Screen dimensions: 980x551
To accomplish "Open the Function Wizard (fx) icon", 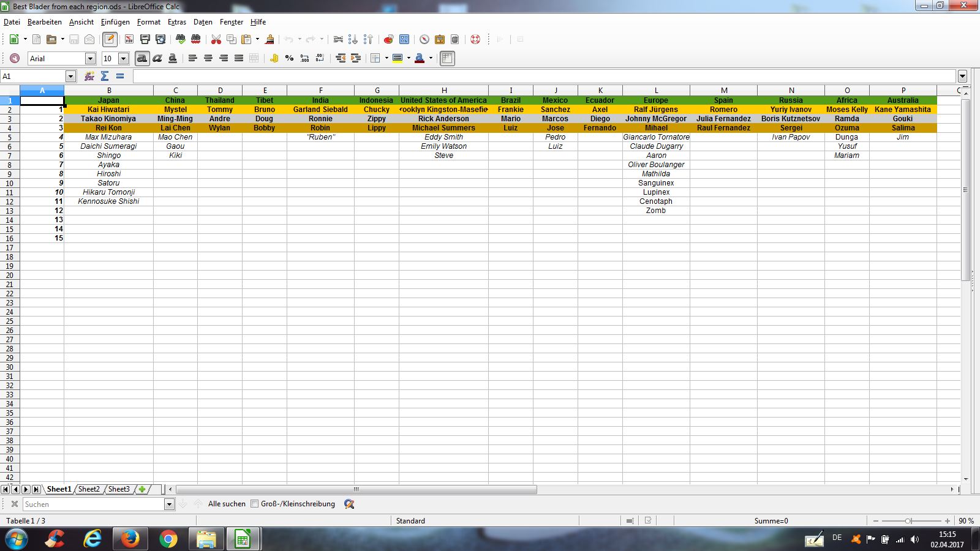I will pyautogui.click(x=89, y=76).
